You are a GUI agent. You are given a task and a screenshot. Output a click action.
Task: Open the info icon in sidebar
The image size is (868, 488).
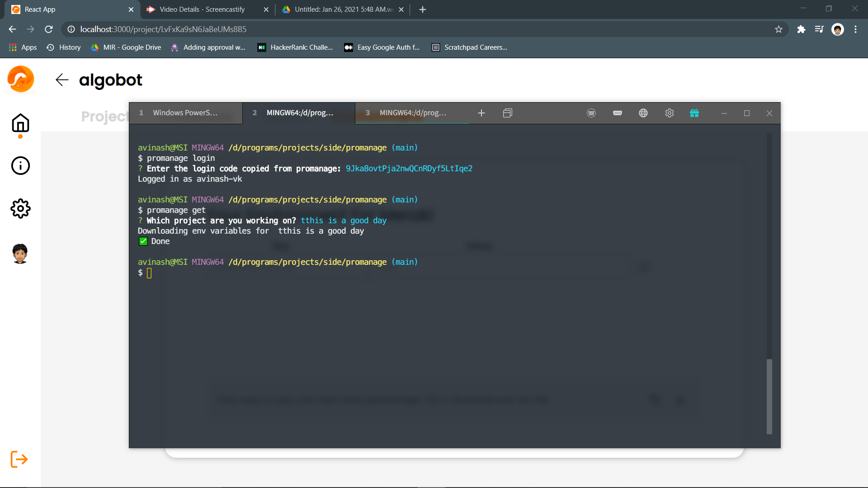(20, 166)
